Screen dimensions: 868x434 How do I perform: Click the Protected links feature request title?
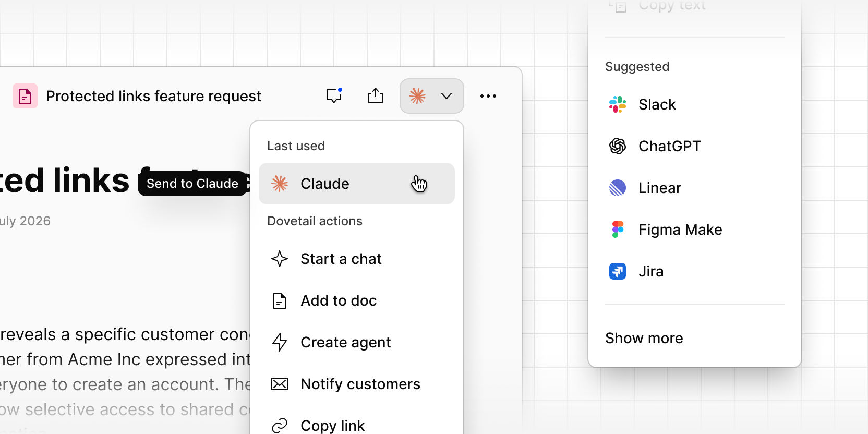(x=153, y=96)
